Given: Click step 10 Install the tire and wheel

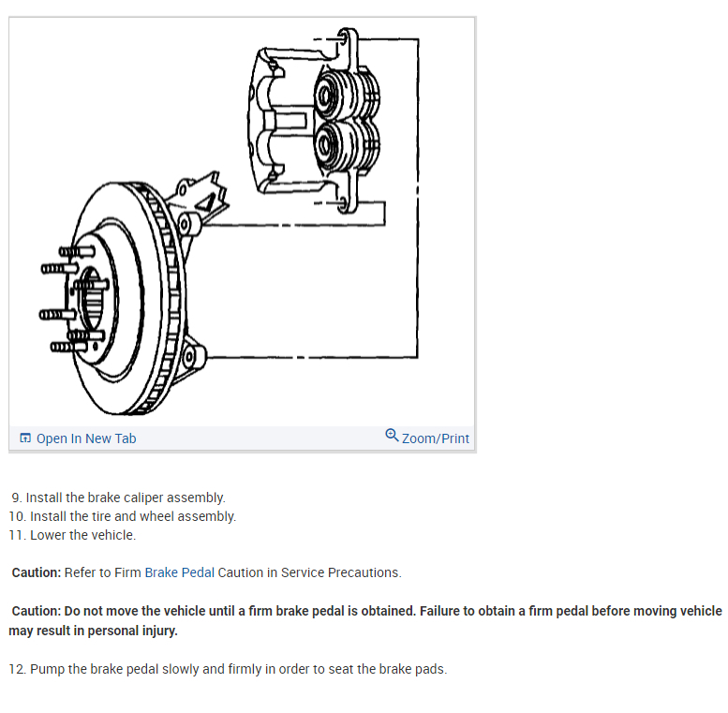Looking at the screenshot, I should (x=123, y=516).
